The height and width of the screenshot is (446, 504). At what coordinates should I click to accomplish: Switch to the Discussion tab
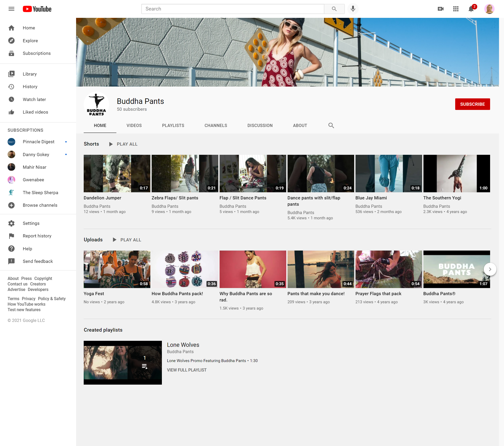click(x=260, y=125)
